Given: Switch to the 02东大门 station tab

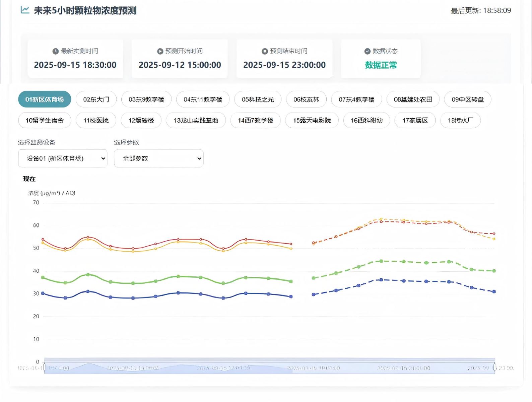Looking at the screenshot, I should (96, 99).
